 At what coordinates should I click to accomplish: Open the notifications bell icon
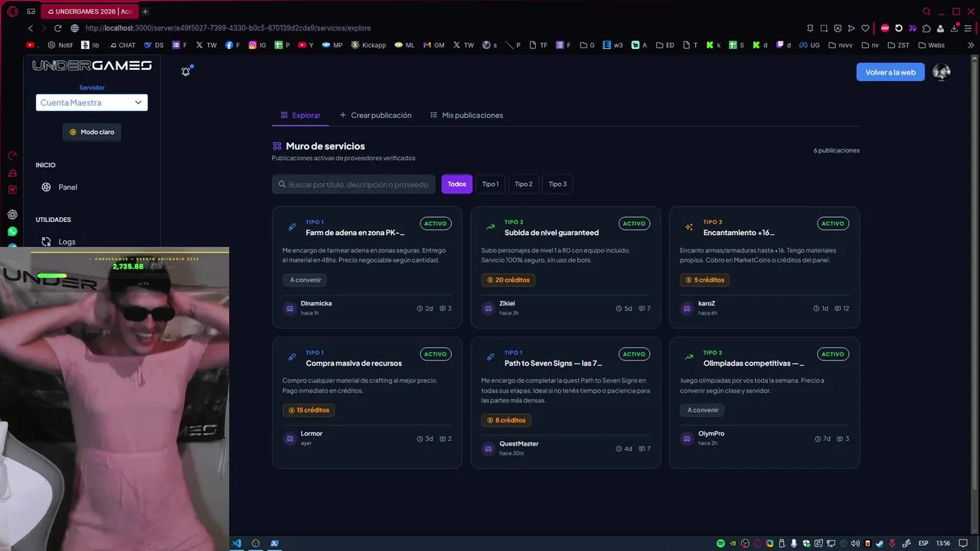[185, 71]
